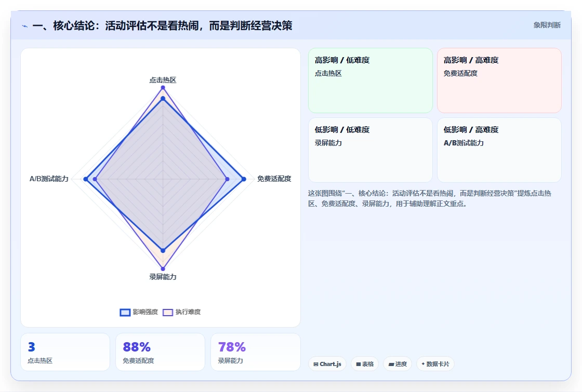Click the 表格 tag icon
Screen dimensions: 582x392
359,364
